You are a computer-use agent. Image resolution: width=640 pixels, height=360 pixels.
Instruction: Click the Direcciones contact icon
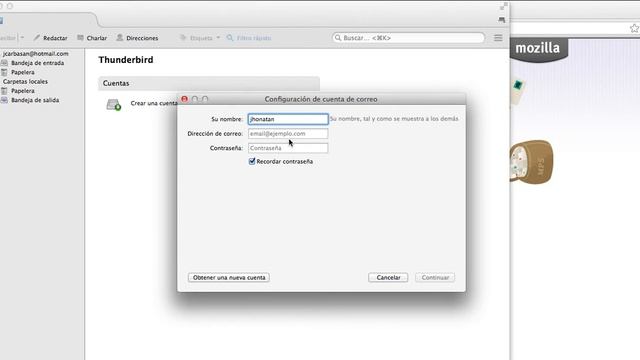pos(120,38)
